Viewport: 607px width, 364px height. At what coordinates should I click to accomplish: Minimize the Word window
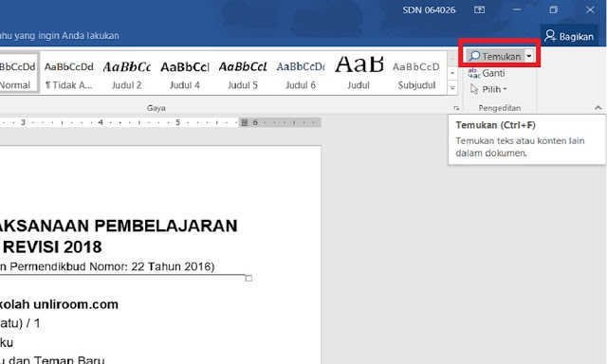tap(516, 10)
